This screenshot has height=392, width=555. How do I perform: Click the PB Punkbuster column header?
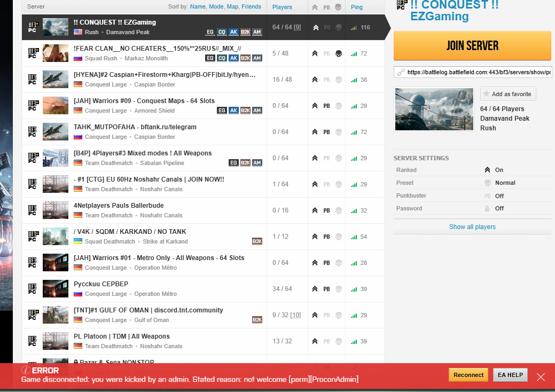point(326,7)
